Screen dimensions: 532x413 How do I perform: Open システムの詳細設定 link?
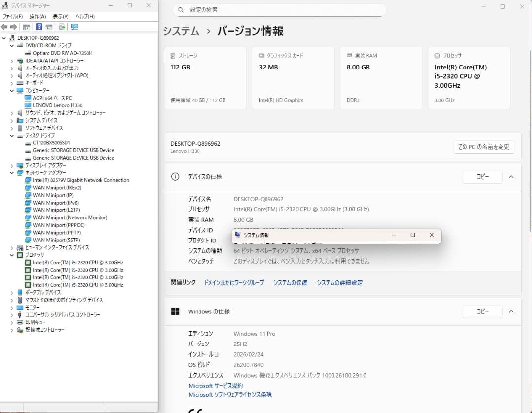339,283
